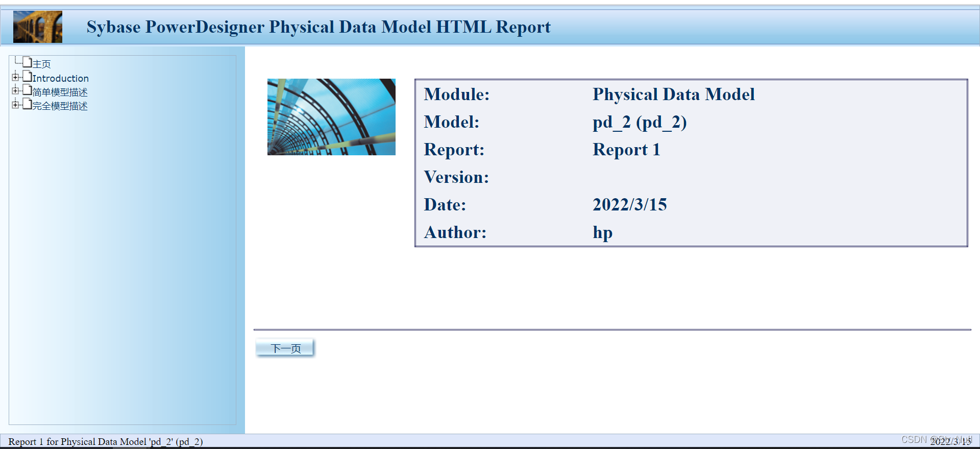Screen dimensions: 980x449
Task: Click the 'Physical Data Model' module value
Action: click(673, 94)
